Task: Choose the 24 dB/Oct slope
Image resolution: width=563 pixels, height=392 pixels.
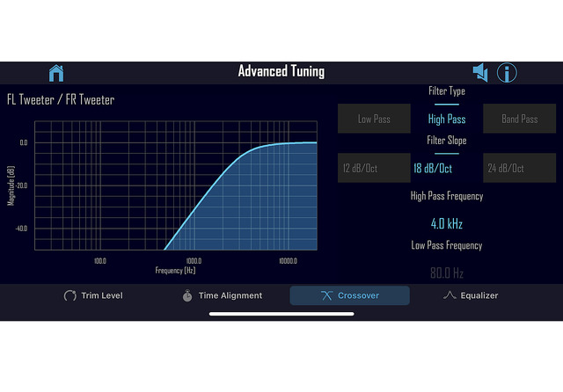Action: click(x=519, y=168)
